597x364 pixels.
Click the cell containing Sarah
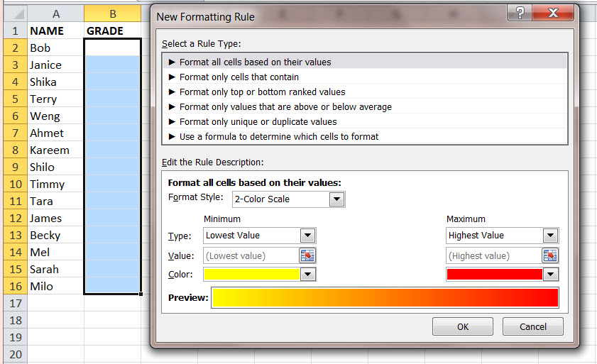[55, 269]
